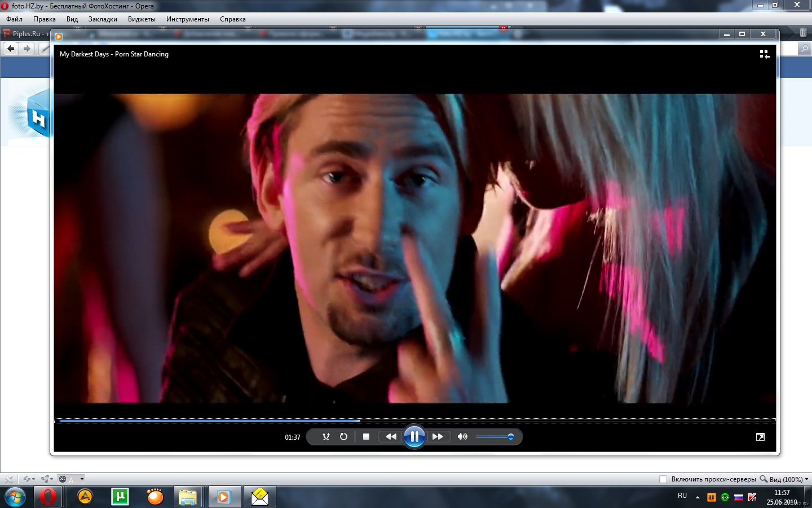
Task: Open closed tabs trash in Opera
Action: click(x=803, y=33)
